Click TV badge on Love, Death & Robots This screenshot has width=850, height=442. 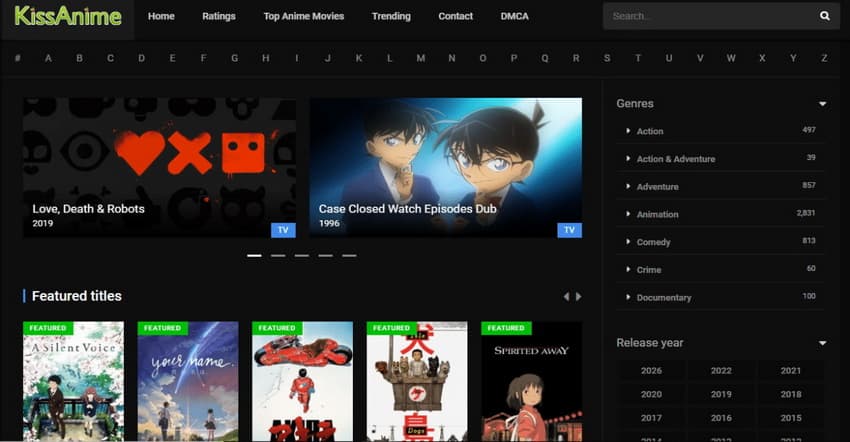283,230
